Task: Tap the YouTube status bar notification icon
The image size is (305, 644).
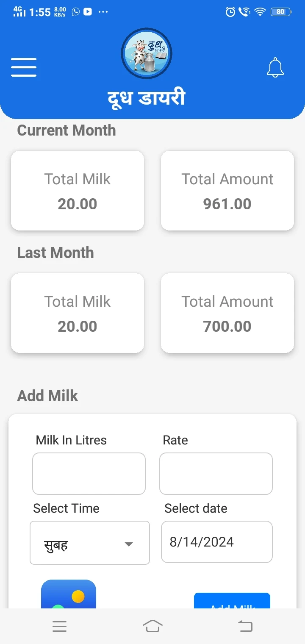Action: (88, 12)
